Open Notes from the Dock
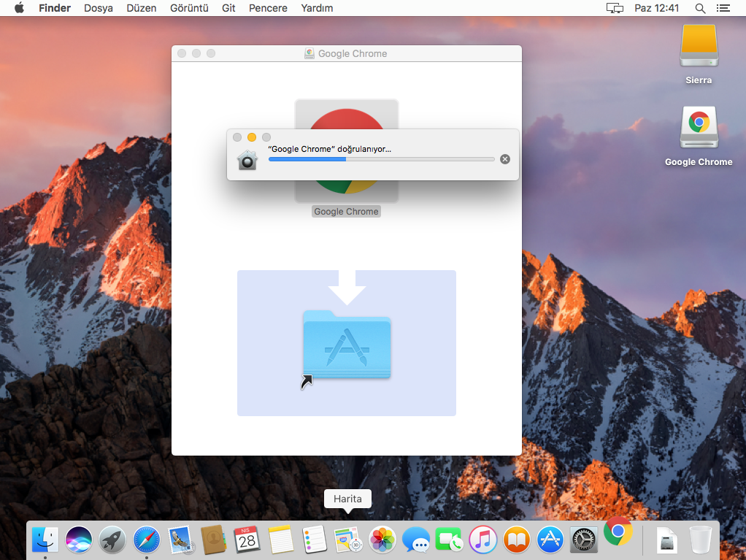The height and width of the screenshot is (560, 746). tap(281, 540)
